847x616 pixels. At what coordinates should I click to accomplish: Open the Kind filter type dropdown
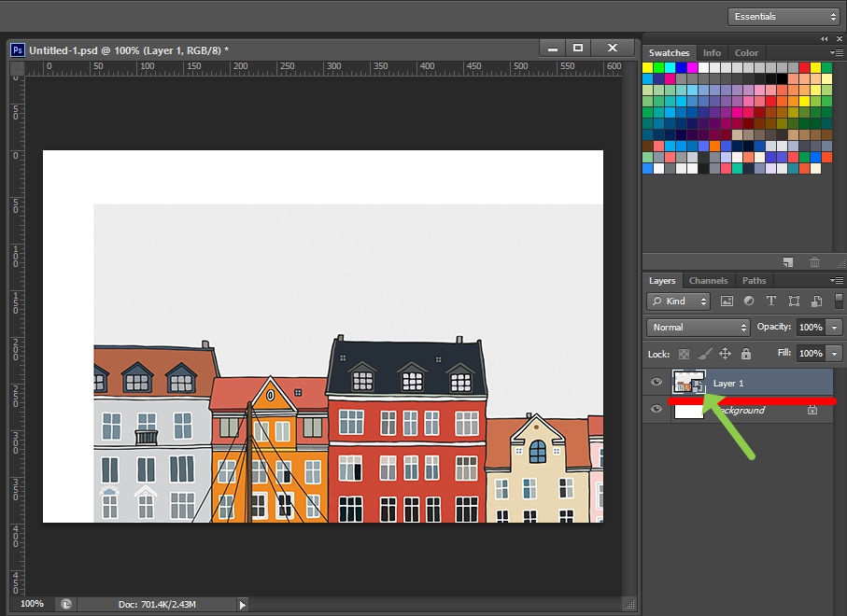tap(679, 301)
